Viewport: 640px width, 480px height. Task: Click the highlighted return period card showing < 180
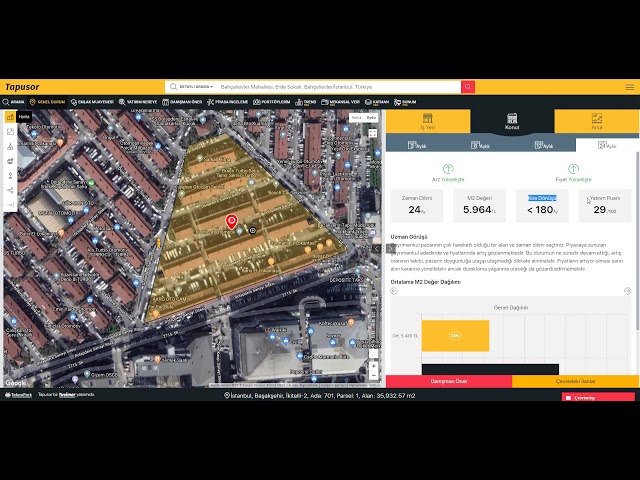542,205
